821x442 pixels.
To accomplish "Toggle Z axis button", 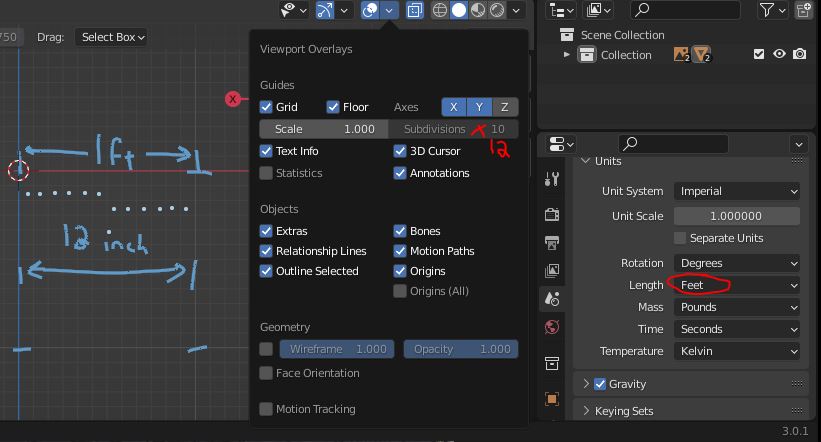I will [505, 107].
